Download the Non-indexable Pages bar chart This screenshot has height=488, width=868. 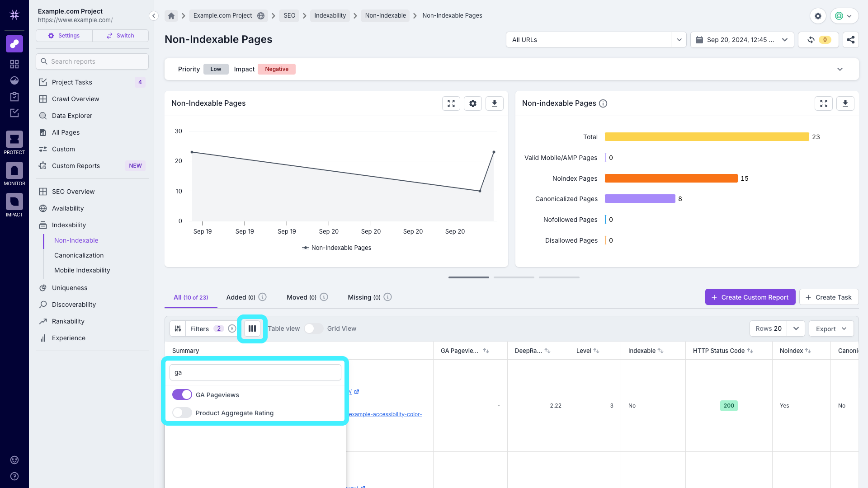click(x=845, y=103)
